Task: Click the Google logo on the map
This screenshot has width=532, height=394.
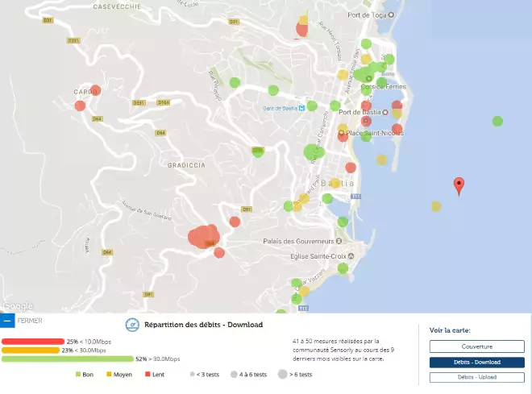Action: click(18, 305)
